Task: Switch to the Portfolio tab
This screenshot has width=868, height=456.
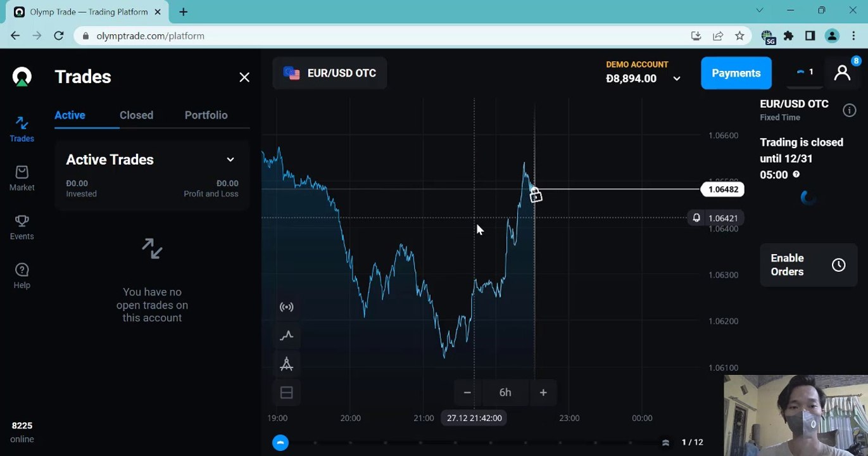Action: point(206,115)
